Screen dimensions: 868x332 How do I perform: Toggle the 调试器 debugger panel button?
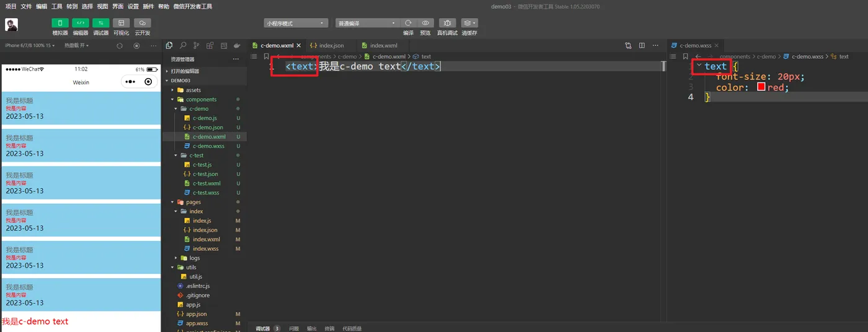pos(101,23)
